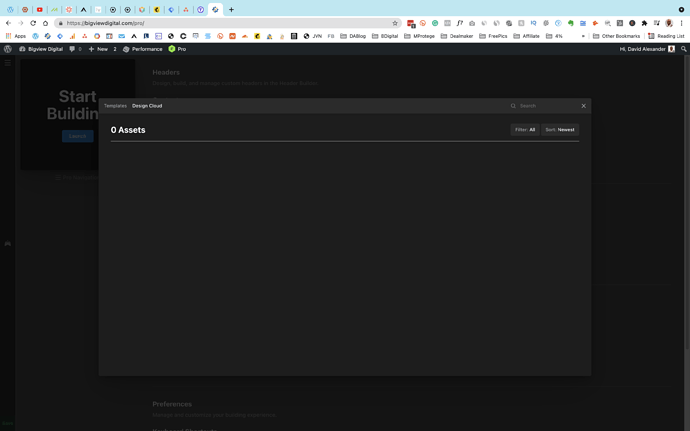Image resolution: width=690 pixels, height=431 pixels.
Task: Open the New content menu
Action: point(99,49)
